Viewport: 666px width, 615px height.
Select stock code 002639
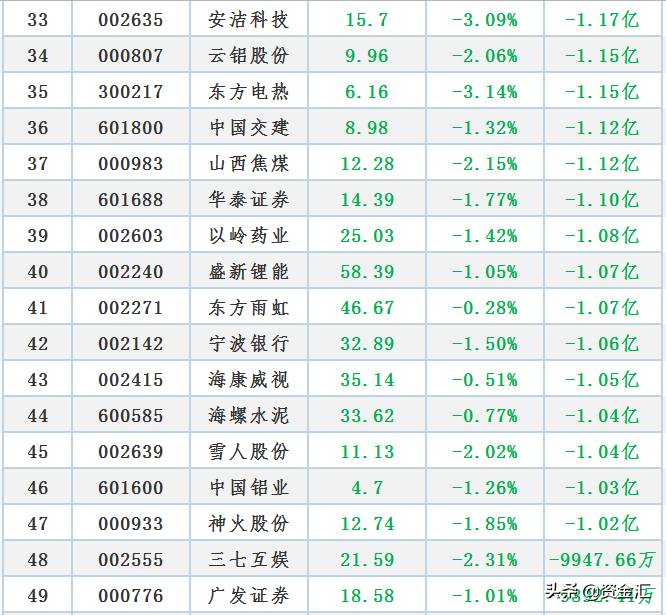131,452
